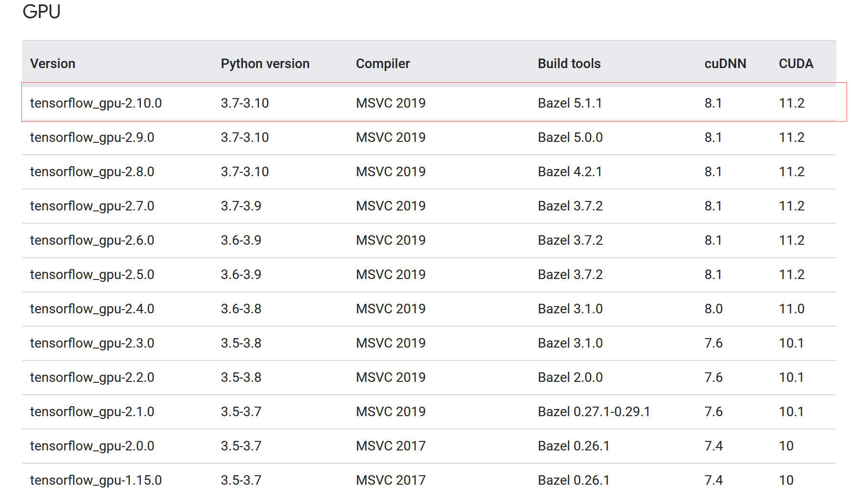Select the tensorflow_gpu-2.1.0 cell
868x489 pixels.
coord(92,411)
